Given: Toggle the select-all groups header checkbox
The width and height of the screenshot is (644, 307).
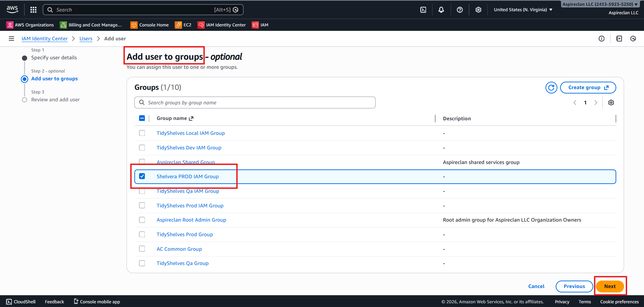Looking at the screenshot, I should [x=142, y=118].
